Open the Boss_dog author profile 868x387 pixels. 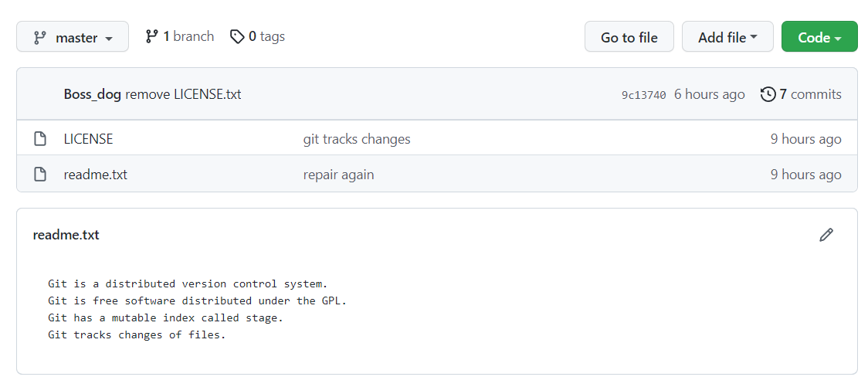tap(93, 94)
